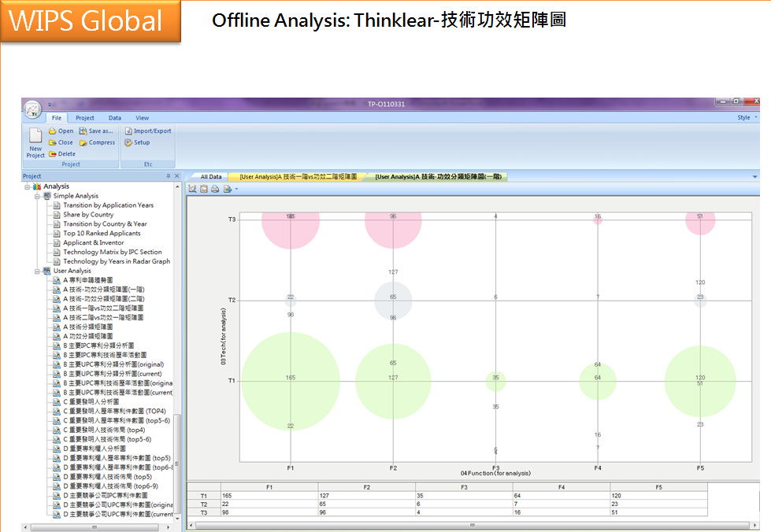Open Import/Export from the Etc group
This screenshot has height=532, width=771.
pyautogui.click(x=129, y=131)
